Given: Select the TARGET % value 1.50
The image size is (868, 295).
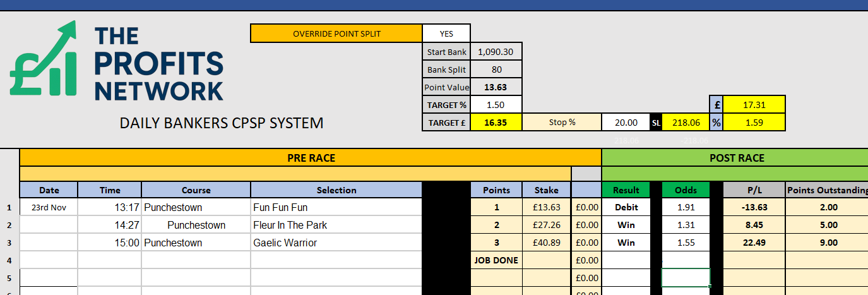Looking at the screenshot, I should pos(496,105).
